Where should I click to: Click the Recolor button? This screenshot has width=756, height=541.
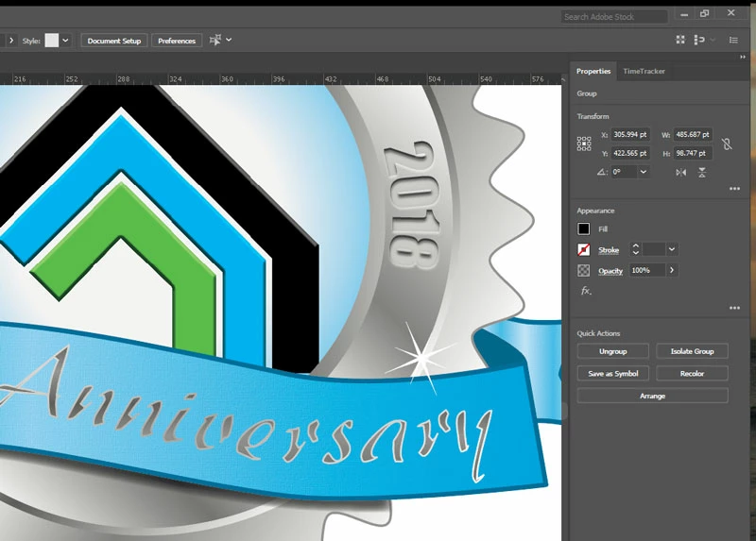692,373
